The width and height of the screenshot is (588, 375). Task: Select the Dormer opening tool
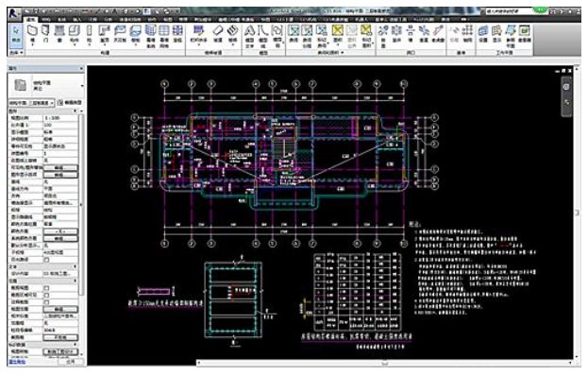(x=438, y=34)
